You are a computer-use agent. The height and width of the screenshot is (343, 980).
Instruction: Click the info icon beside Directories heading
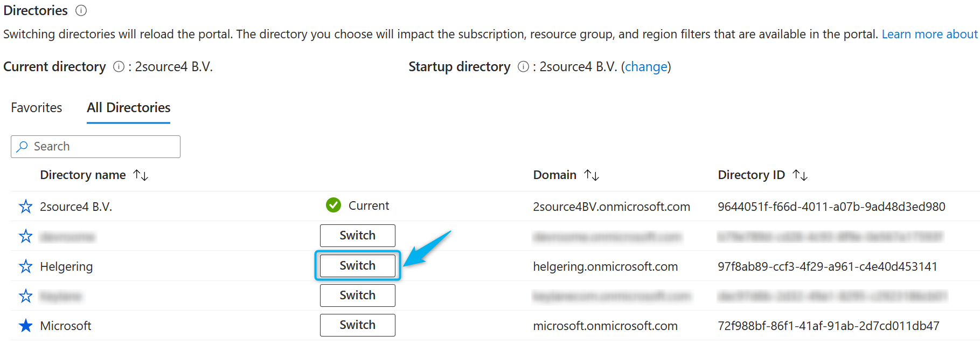(x=81, y=10)
